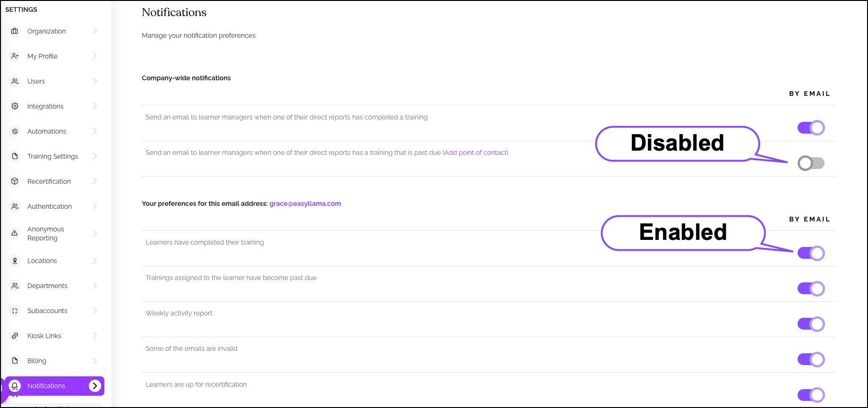
Task: Click the Integrations gear icon
Action: 15,106
